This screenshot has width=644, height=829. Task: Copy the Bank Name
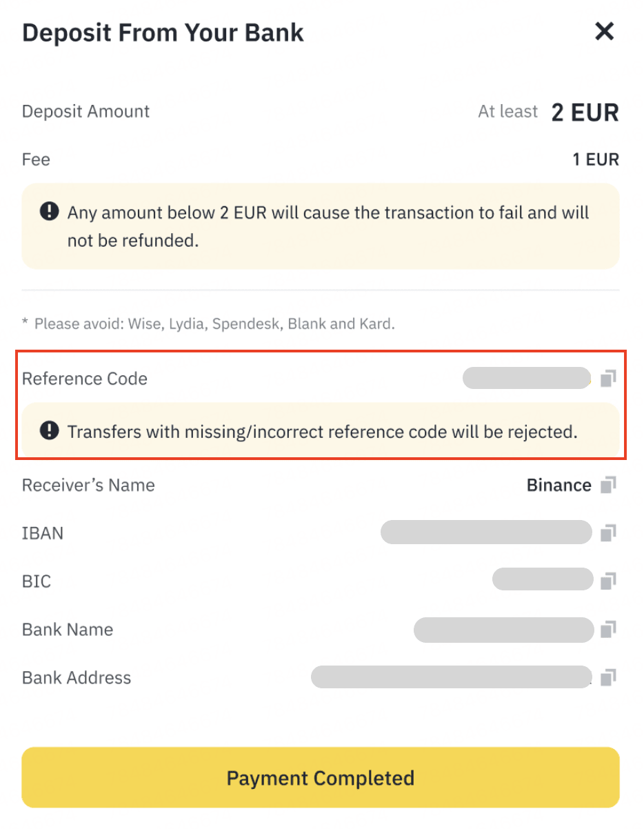click(x=607, y=630)
